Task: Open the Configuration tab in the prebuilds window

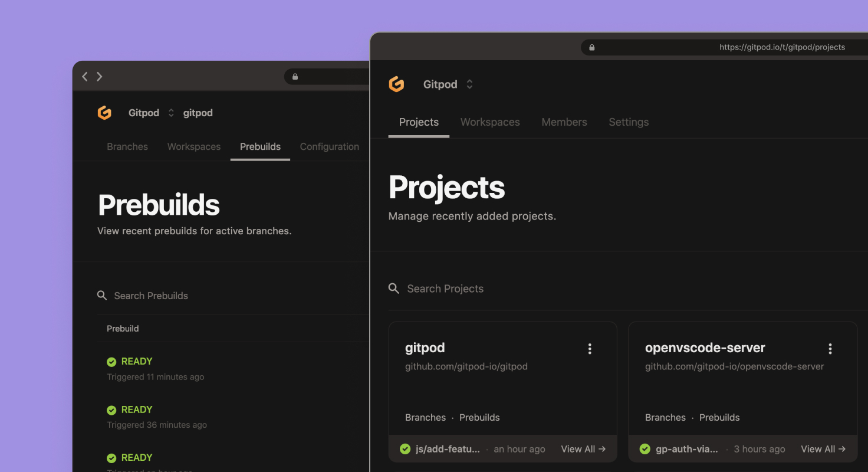Action: click(x=329, y=146)
